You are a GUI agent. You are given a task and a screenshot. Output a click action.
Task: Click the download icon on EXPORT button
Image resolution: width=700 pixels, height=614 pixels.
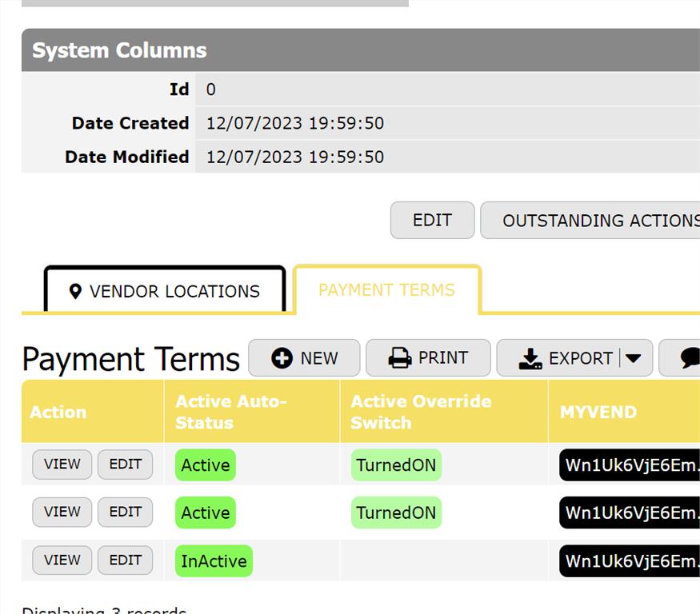point(530,358)
